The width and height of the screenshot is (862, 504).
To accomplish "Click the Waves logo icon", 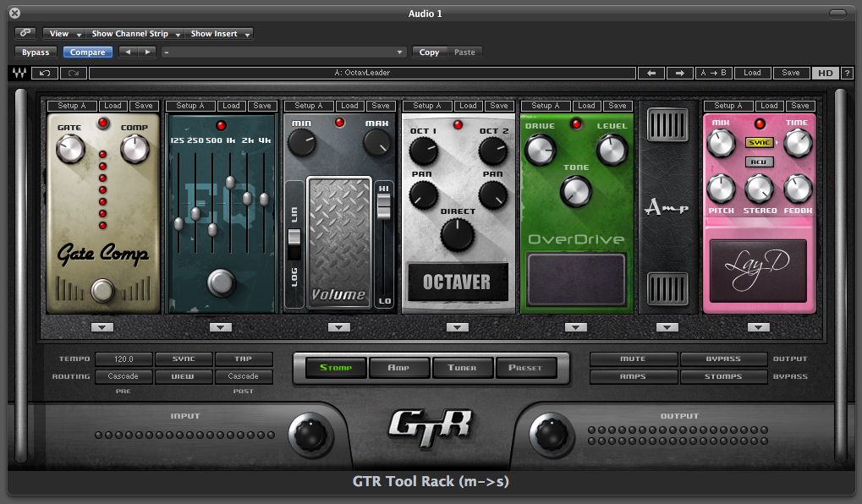I will (x=19, y=74).
